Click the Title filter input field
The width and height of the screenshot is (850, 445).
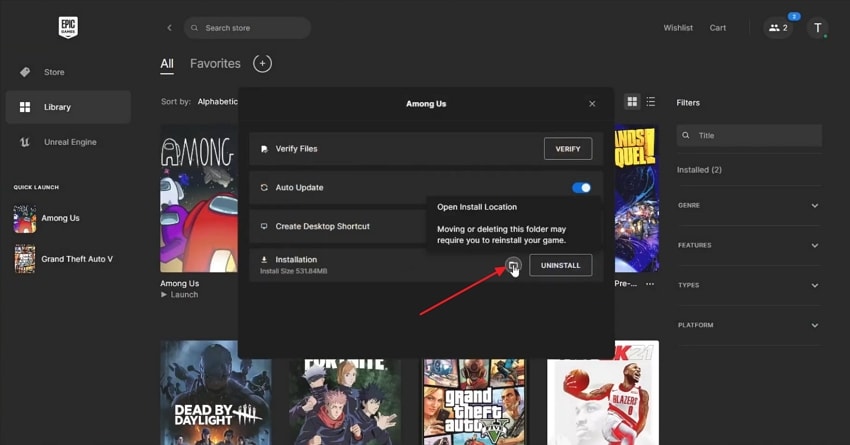(749, 136)
